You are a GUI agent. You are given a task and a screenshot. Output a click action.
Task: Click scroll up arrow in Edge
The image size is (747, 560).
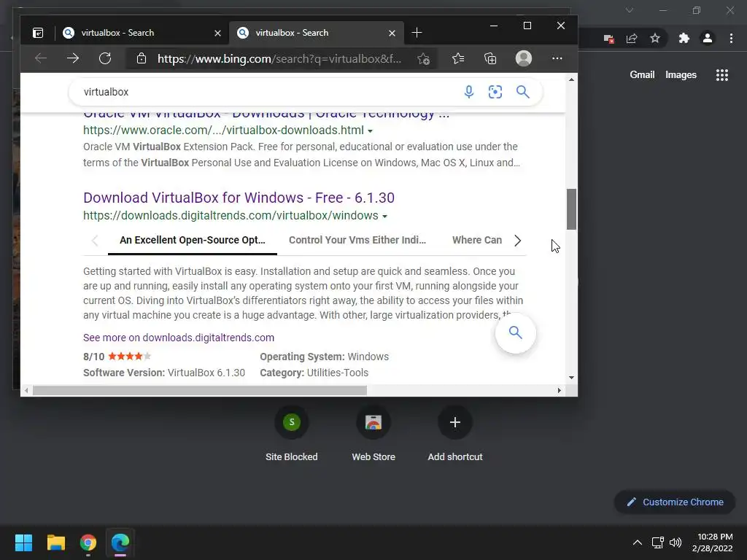pyautogui.click(x=571, y=79)
